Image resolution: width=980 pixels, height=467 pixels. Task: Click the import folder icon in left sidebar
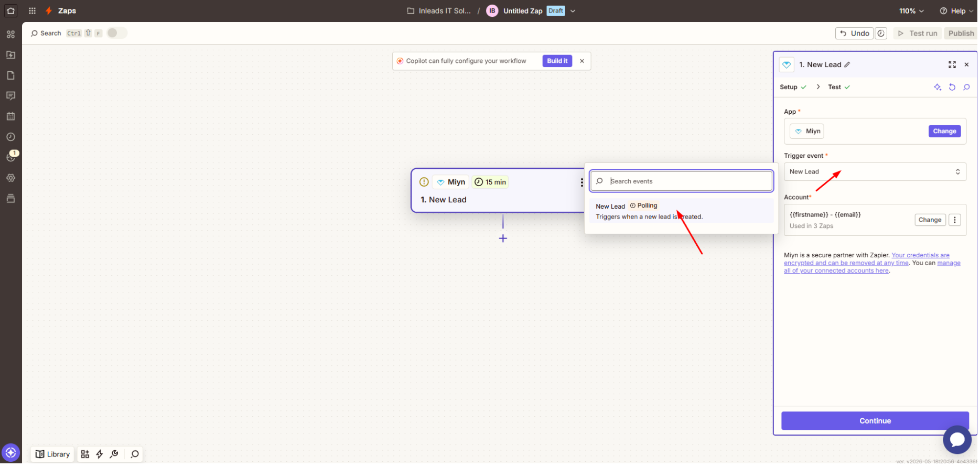tap(10, 55)
